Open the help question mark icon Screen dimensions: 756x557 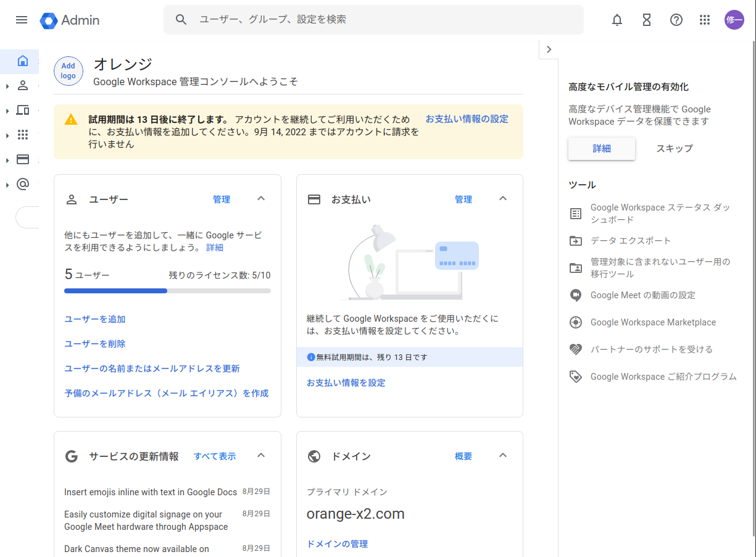pos(676,20)
